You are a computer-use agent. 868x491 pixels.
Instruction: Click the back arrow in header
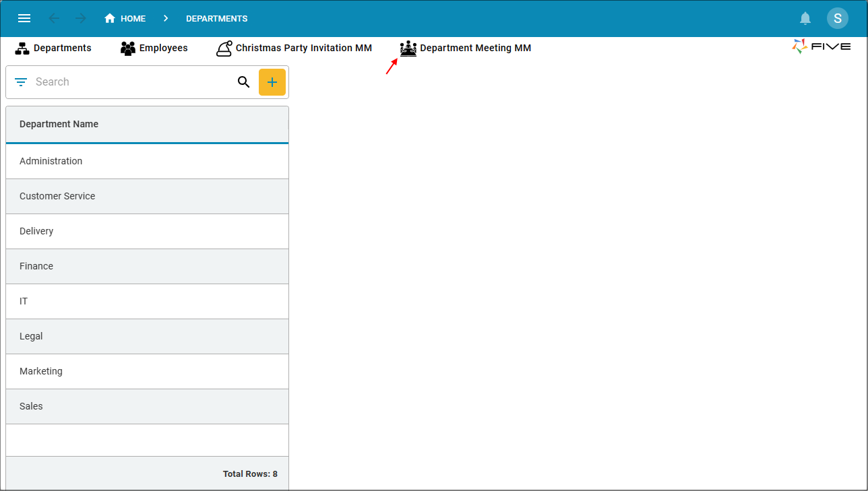point(54,18)
